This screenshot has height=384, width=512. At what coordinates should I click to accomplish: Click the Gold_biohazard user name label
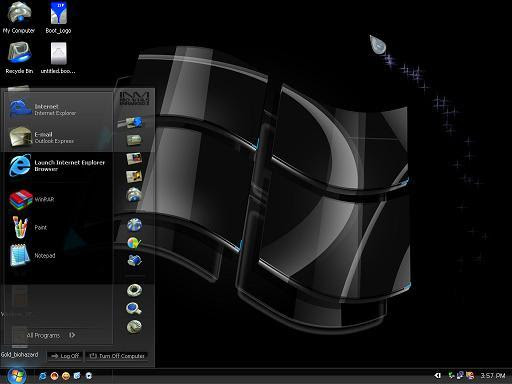(19, 354)
